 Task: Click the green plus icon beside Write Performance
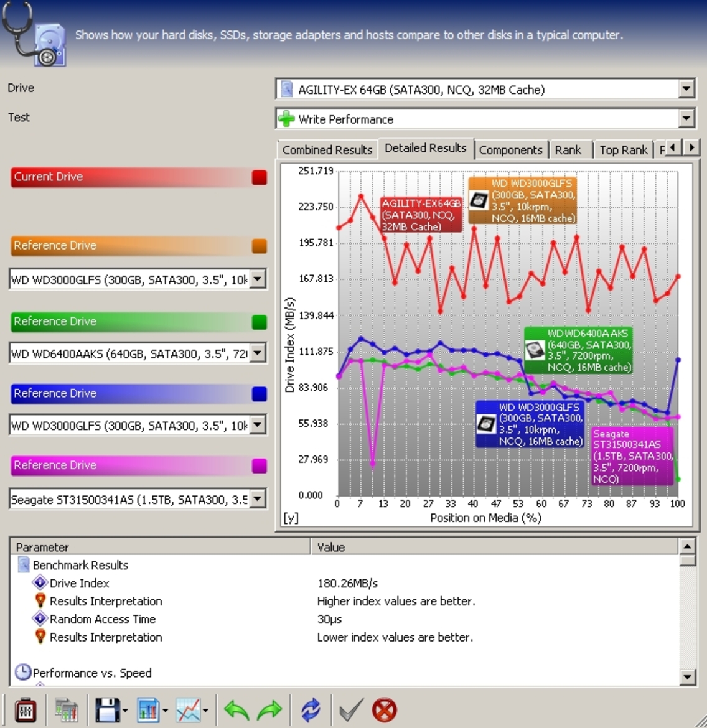[x=287, y=119]
